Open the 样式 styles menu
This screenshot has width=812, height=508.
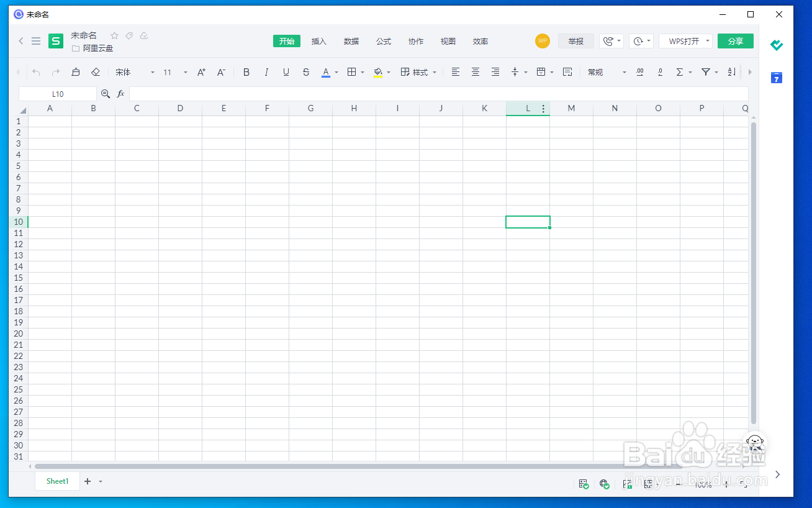418,72
